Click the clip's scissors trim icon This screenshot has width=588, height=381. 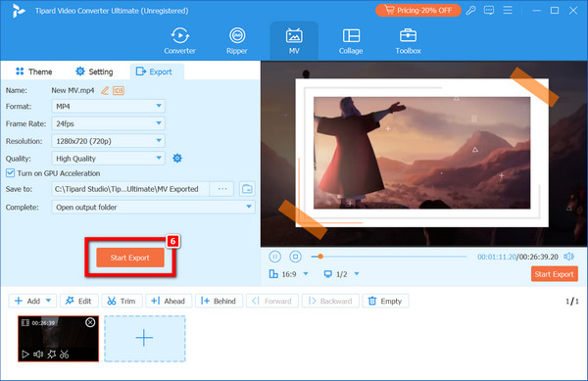(x=65, y=354)
